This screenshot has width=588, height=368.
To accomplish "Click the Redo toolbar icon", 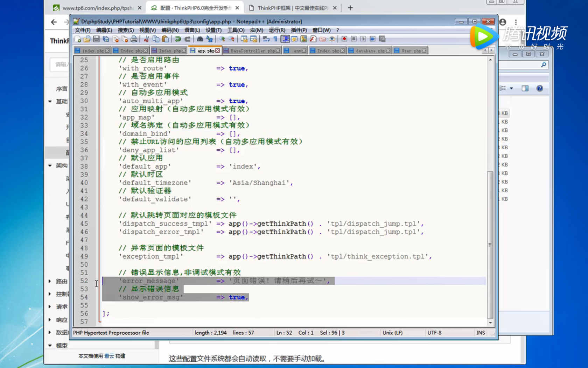I will [187, 39].
